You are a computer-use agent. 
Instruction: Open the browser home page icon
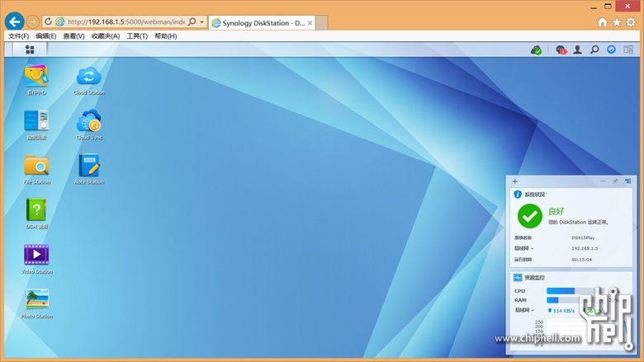pyautogui.click(x=602, y=22)
